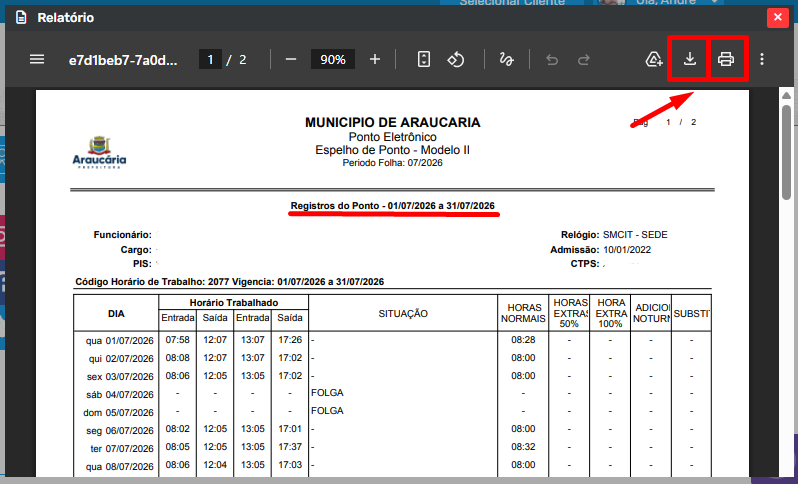Click FOLGA on sáb 04/07/2026 row
This screenshot has height=484, width=798.
coord(327,393)
